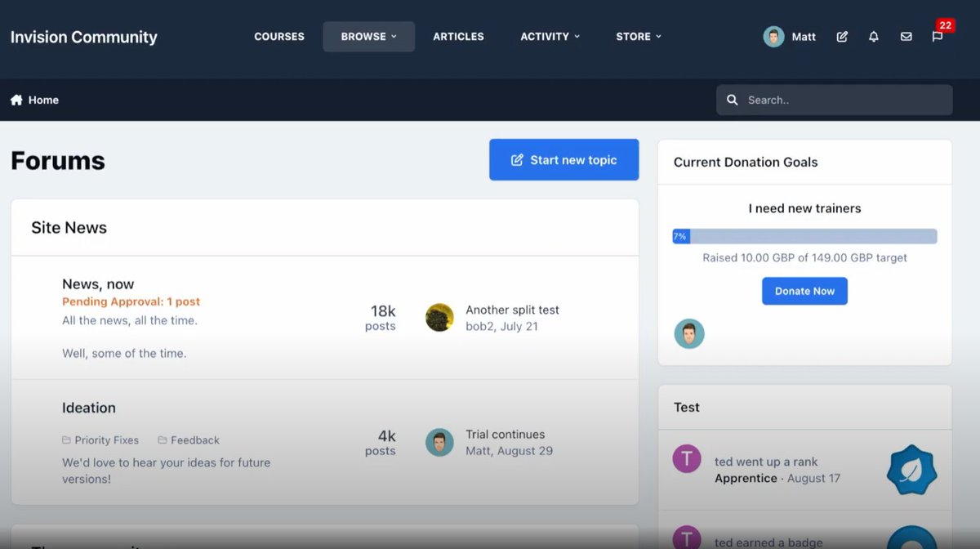Click the Raised 10.00 GBP target text
This screenshot has width=980, height=549.
pyautogui.click(x=804, y=257)
